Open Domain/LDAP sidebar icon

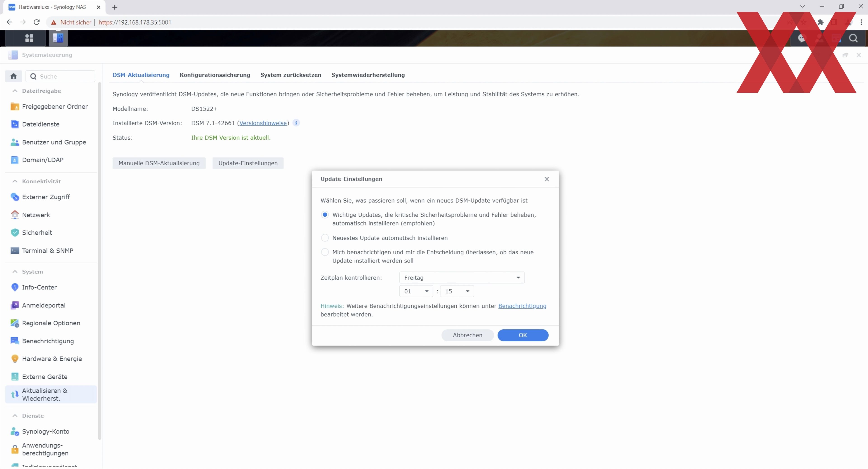point(14,160)
